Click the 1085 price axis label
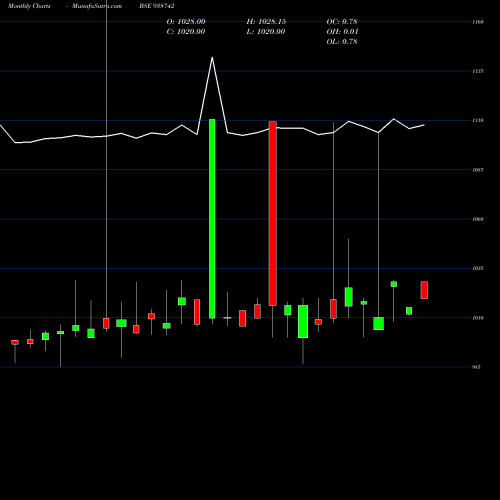Screen dimensions: 500x500 (478, 170)
